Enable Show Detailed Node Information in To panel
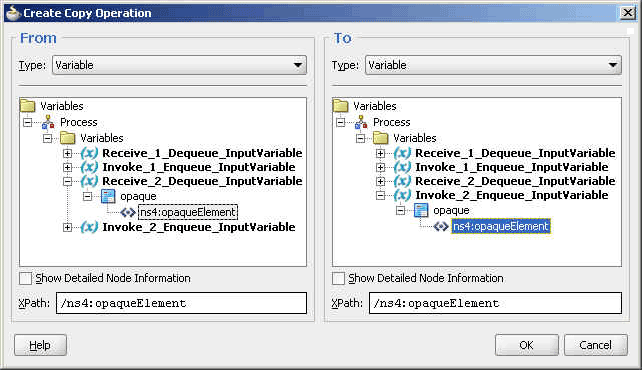This screenshot has height=370, width=642. pyautogui.click(x=338, y=278)
